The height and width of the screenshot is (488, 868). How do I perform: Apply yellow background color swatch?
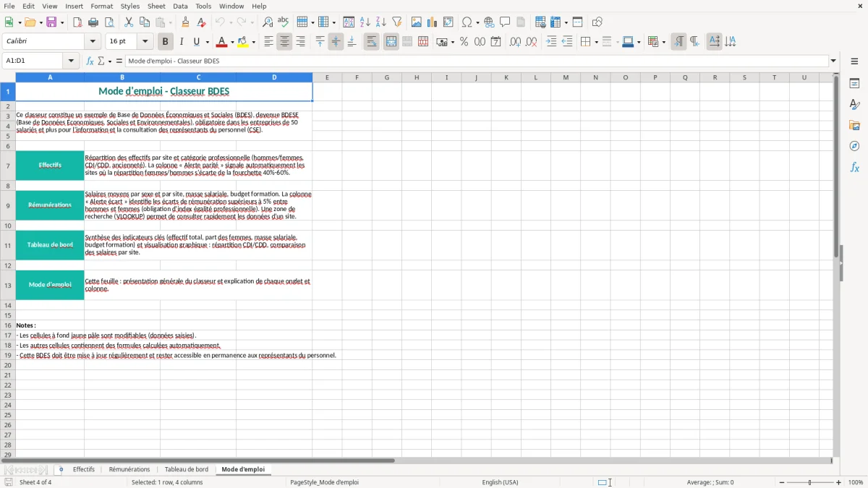pos(242,42)
